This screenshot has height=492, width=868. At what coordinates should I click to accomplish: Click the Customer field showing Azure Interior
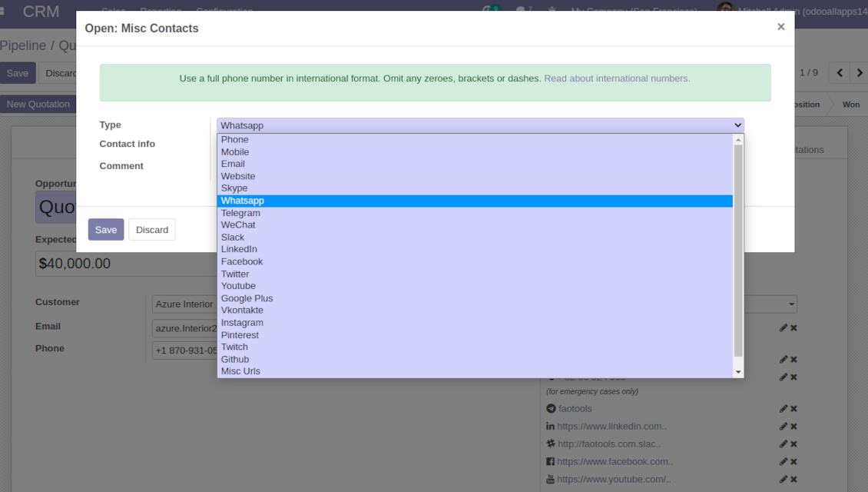click(185, 304)
